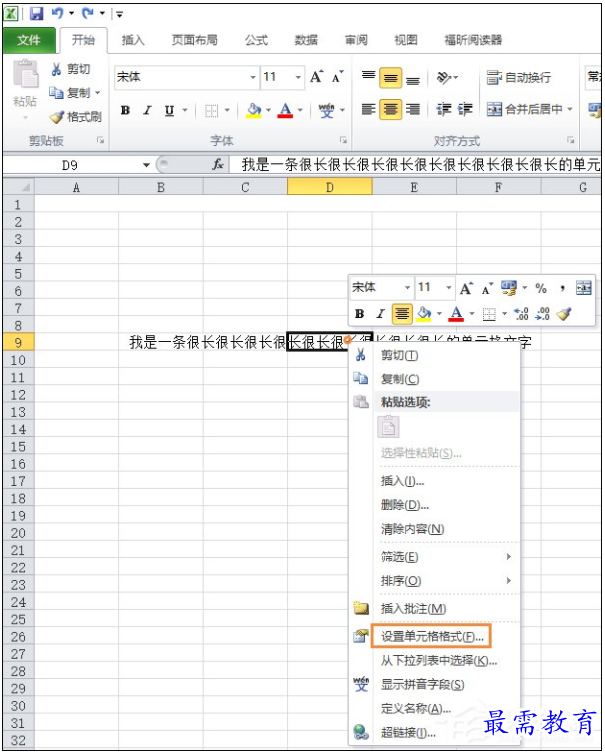Screen dimensions: 605x754
Task: Toggle Underline in the ribbon
Action: pos(169,111)
